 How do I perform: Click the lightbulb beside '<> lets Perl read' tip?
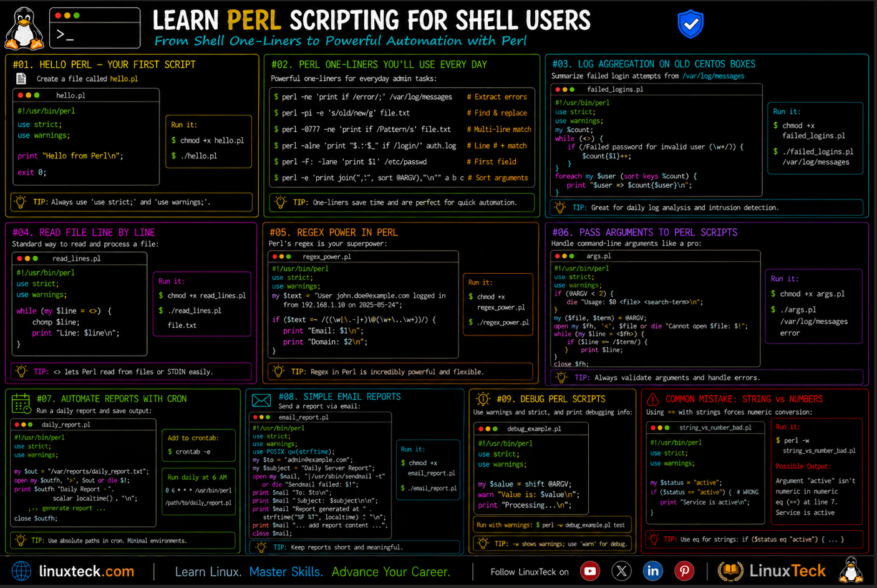click(x=22, y=372)
